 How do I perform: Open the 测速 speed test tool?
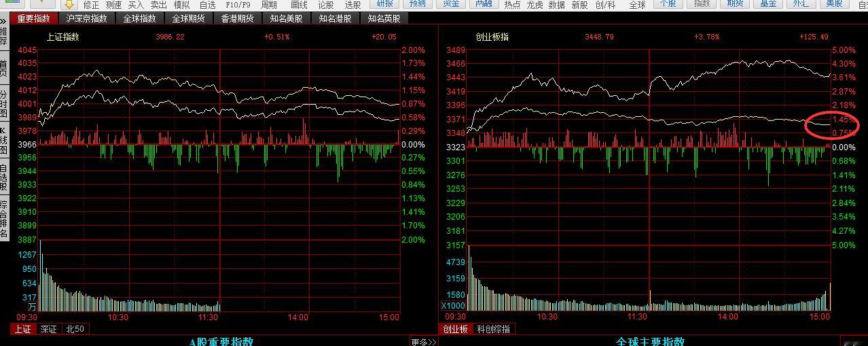(x=113, y=5)
